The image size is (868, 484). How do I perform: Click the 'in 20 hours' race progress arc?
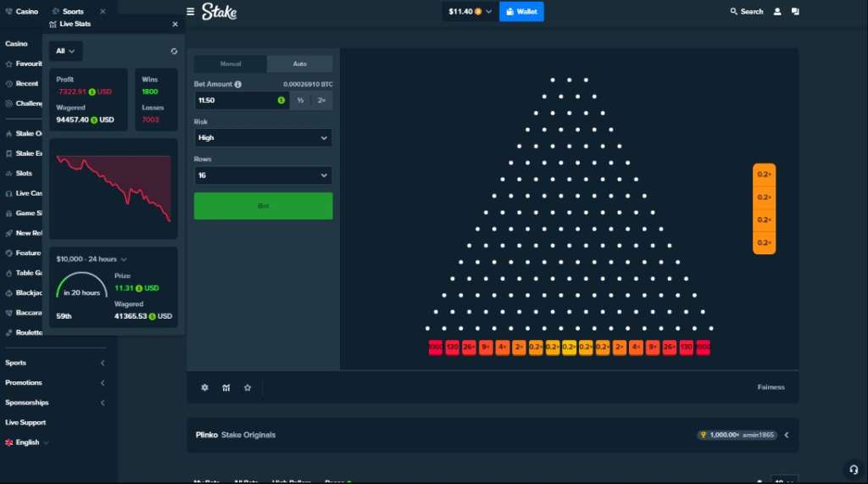pos(82,285)
